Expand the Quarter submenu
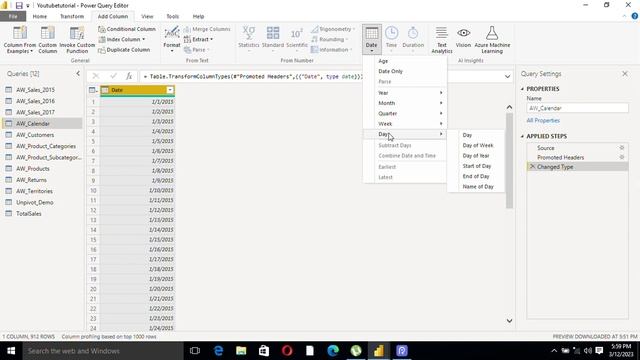The image size is (640, 360). point(405,113)
